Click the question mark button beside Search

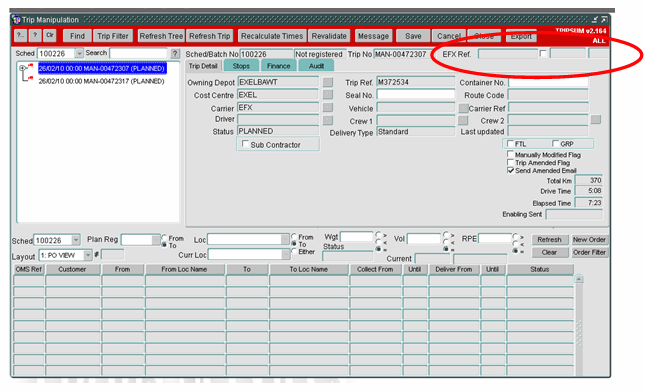(x=175, y=53)
